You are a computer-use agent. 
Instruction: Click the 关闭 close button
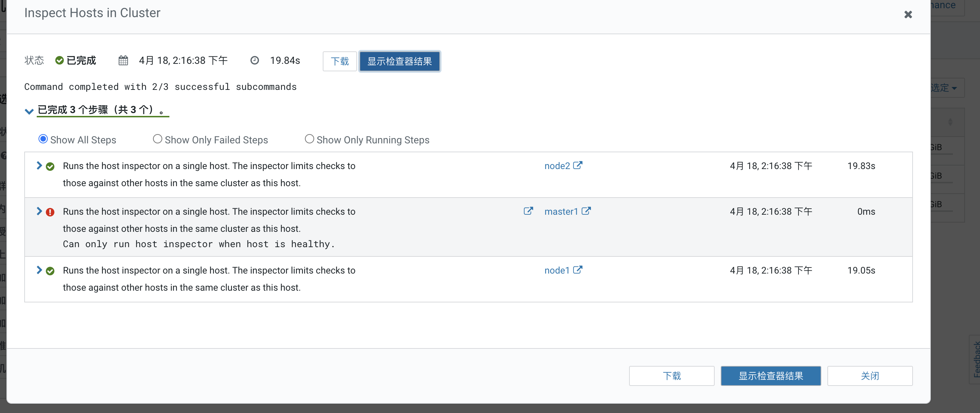pos(870,376)
